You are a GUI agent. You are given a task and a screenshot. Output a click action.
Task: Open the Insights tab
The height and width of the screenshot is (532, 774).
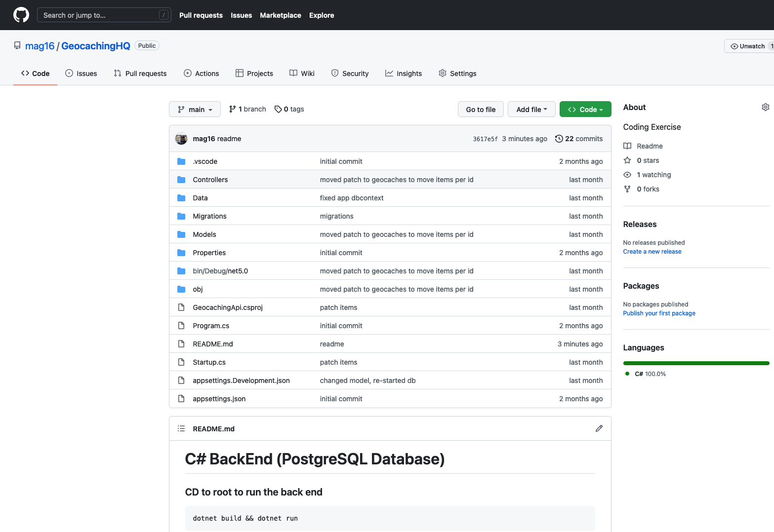404,74
